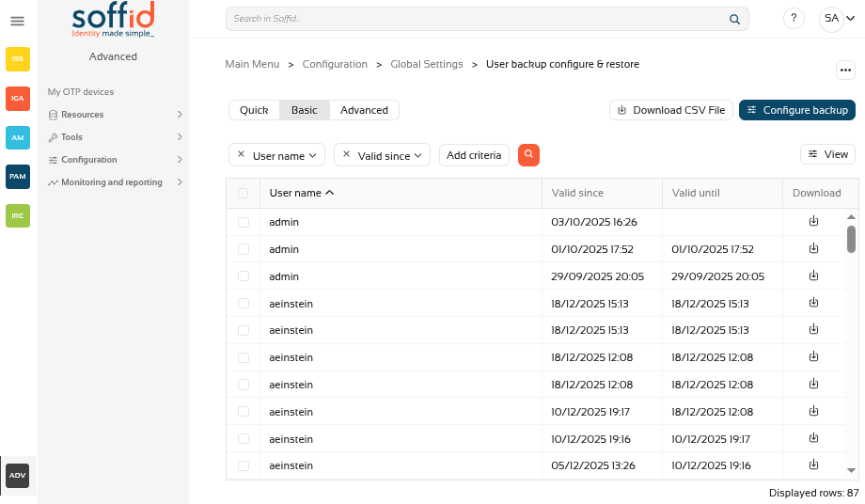This screenshot has width=865, height=504.
Task: Open the three-dot more options menu
Action: [844, 71]
